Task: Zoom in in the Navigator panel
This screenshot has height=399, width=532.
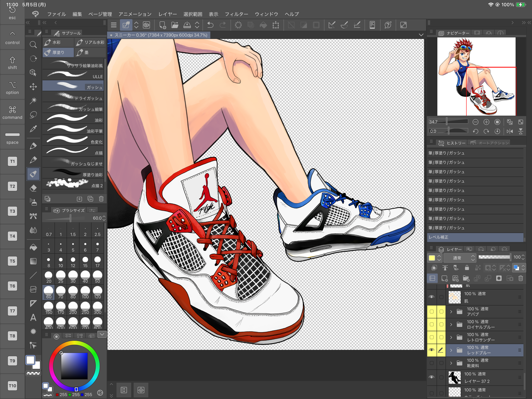Action: tap(486, 122)
